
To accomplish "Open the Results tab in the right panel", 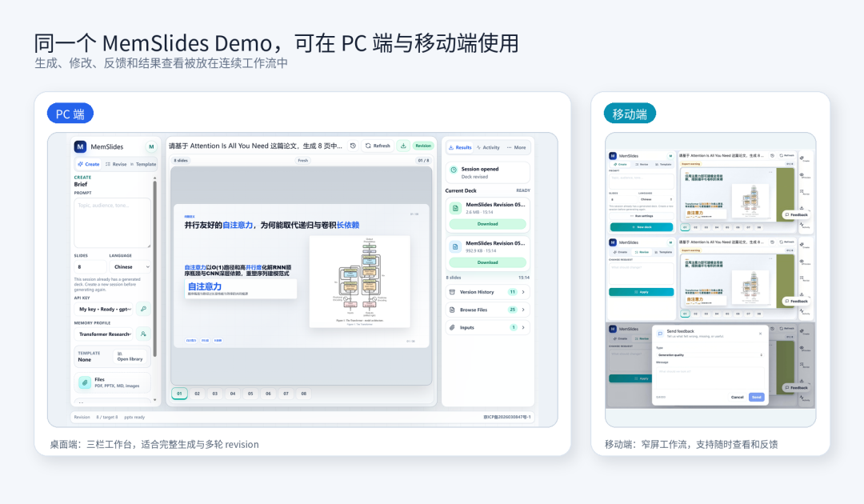I will coord(460,147).
